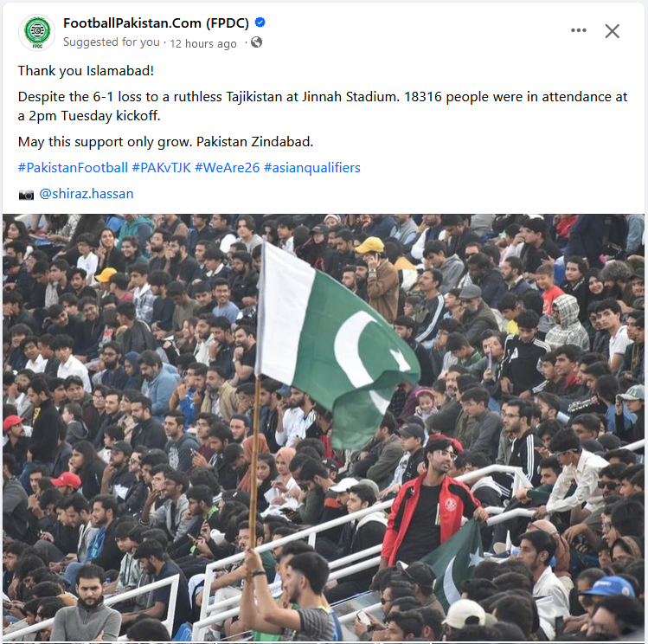Open the #PAKvTJK hashtag
648x644 pixels.
click(161, 168)
